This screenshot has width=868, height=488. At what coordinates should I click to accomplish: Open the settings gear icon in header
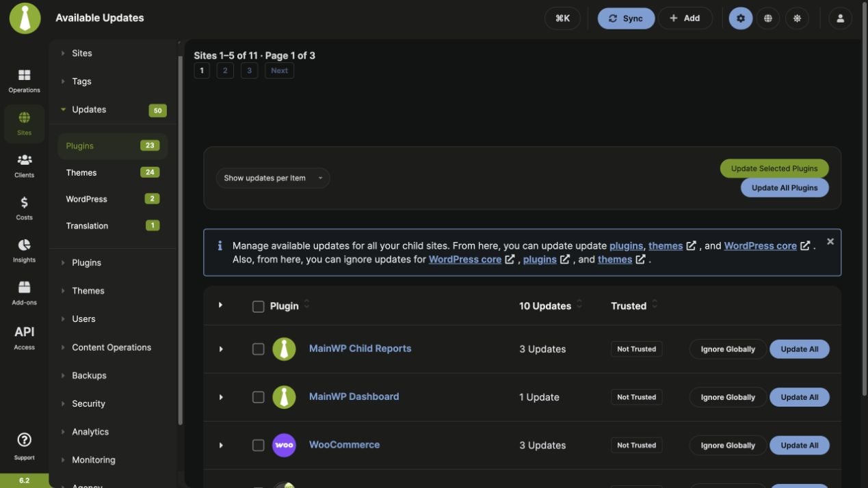tap(740, 18)
